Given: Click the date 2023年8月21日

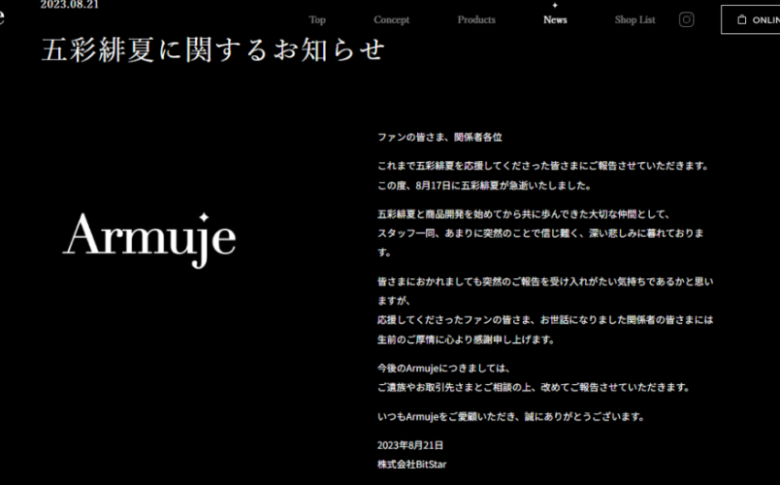Looking at the screenshot, I should click(x=410, y=445).
